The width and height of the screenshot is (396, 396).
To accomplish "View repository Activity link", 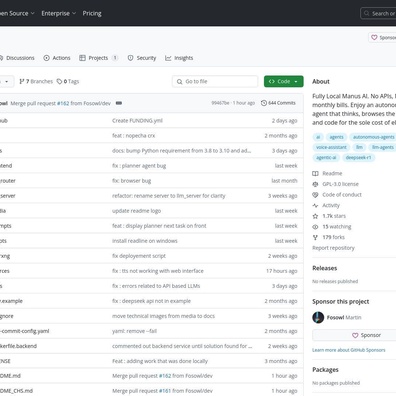I will [326, 205].
